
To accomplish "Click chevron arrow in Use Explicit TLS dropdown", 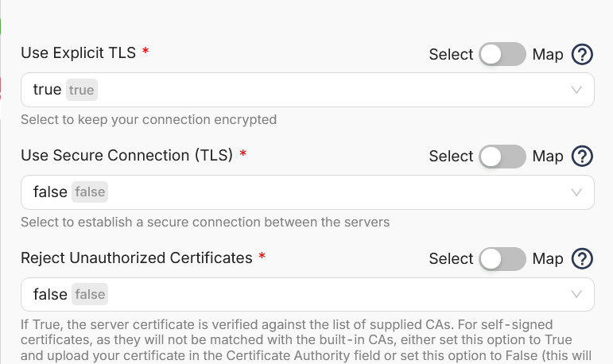I will [576, 90].
